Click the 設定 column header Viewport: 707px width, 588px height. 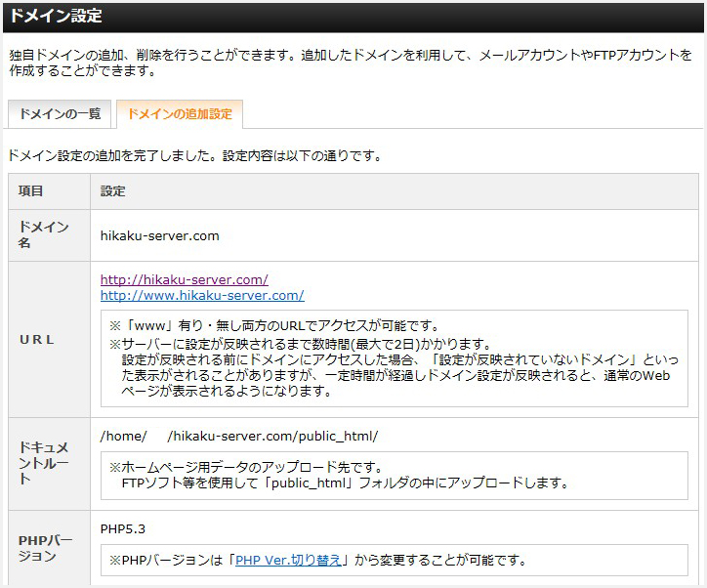pos(113,191)
